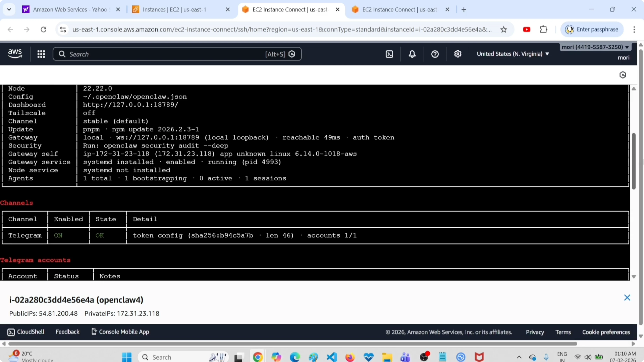Switch to the Amazon Web Services Yahoo tab
The width and height of the screenshot is (644, 362).
[70, 9]
